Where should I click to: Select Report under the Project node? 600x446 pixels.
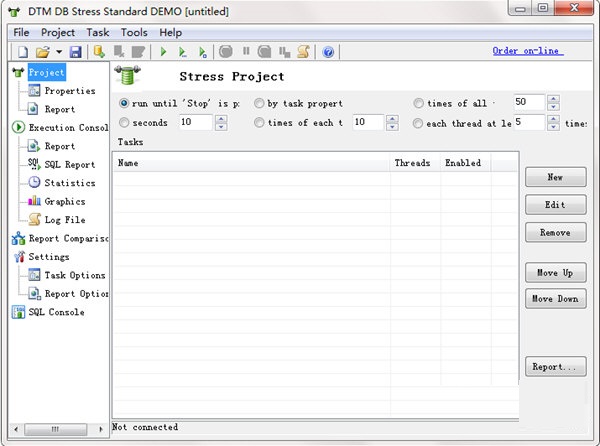(60, 109)
